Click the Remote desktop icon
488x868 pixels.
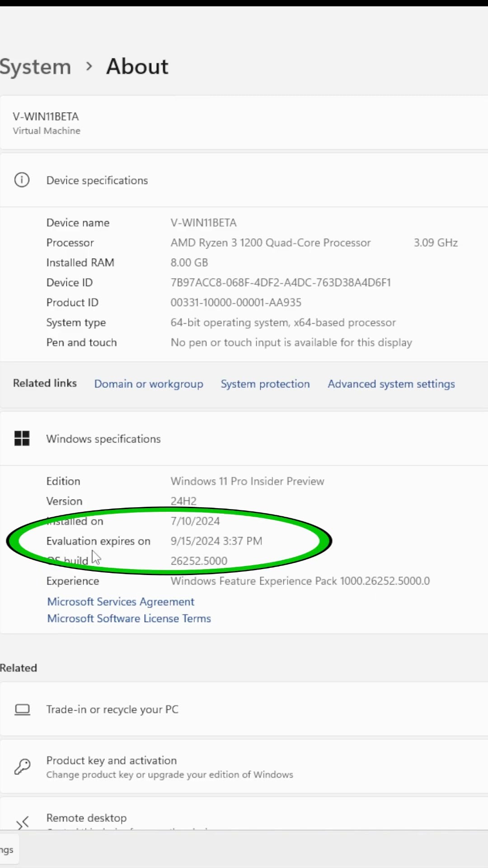pyautogui.click(x=22, y=822)
